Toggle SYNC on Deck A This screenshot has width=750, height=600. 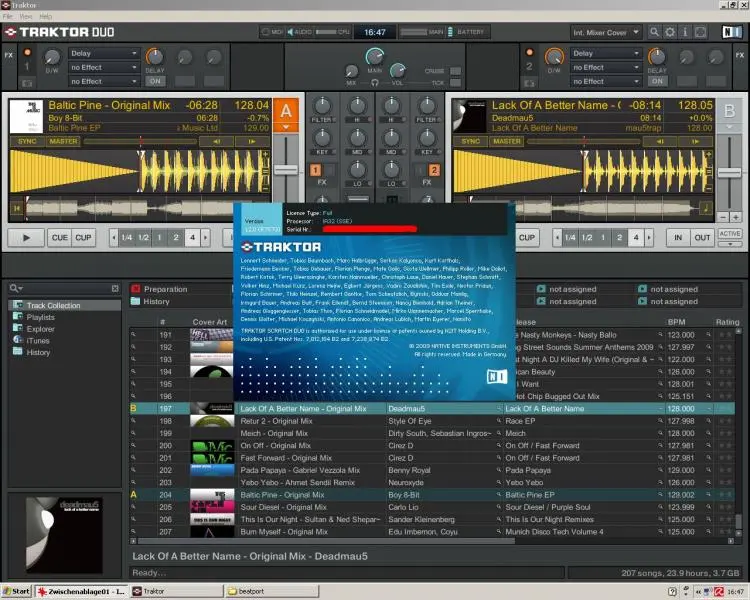point(27,141)
